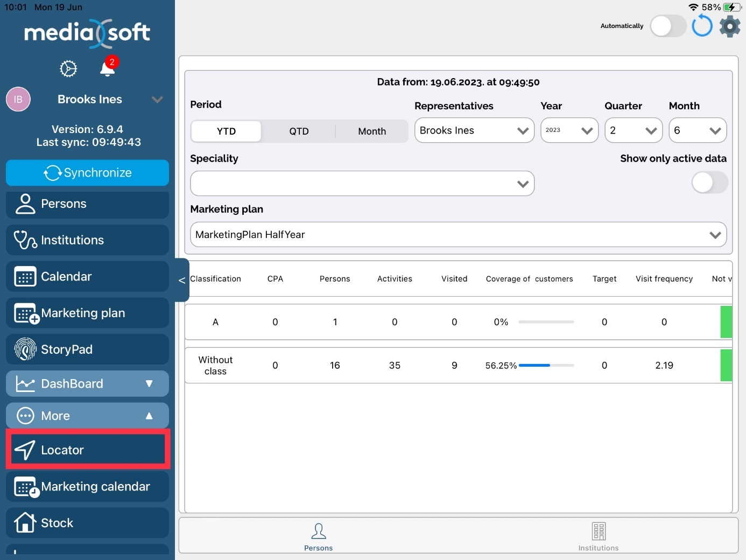Open the Representatives dropdown
The image size is (746, 560).
pyautogui.click(x=474, y=131)
